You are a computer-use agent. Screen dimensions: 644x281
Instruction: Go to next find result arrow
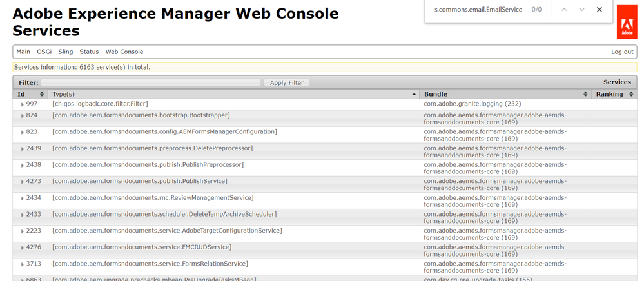[582, 10]
